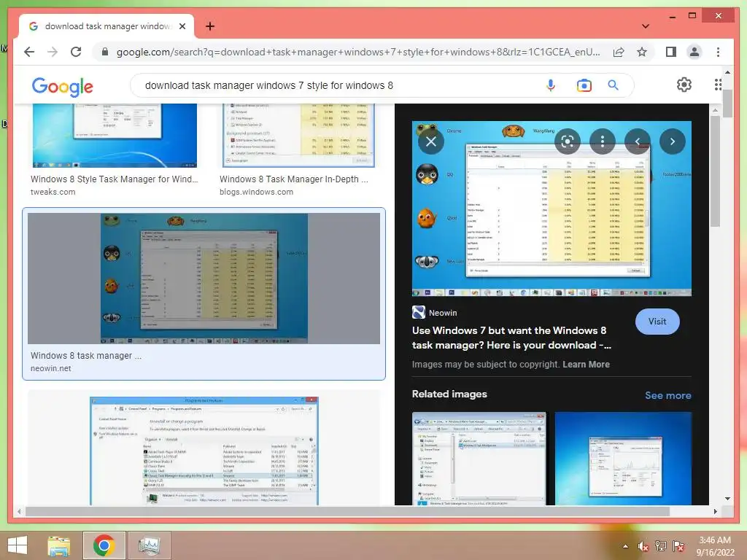Close the image preview panel
The width and height of the screenshot is (747, 560).
(431, 141)
